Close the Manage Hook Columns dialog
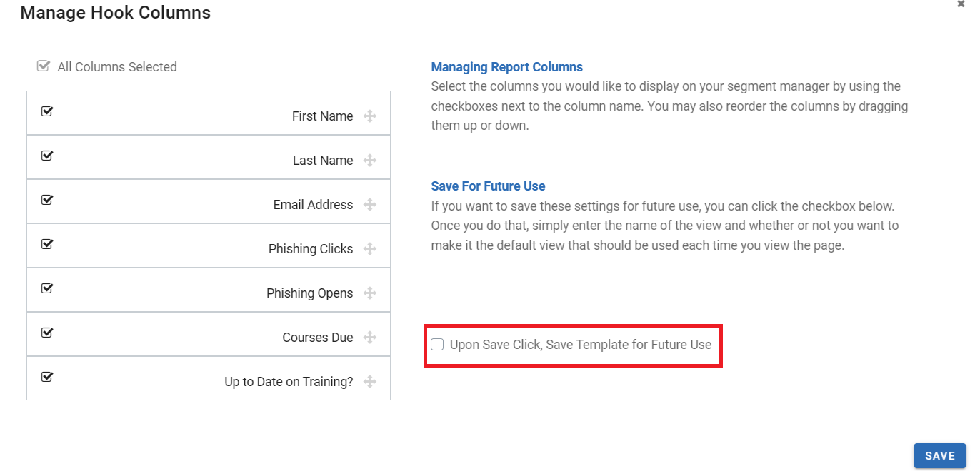980x471 pixels. 961,4
